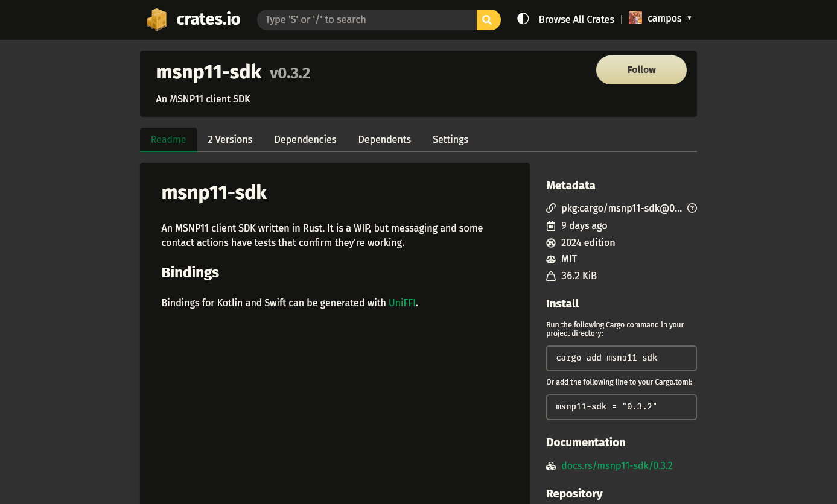Follow the msnp11-sdk crate
This screenshot has height=504, width=837.
pyautogui.click(x=641, y=70)
